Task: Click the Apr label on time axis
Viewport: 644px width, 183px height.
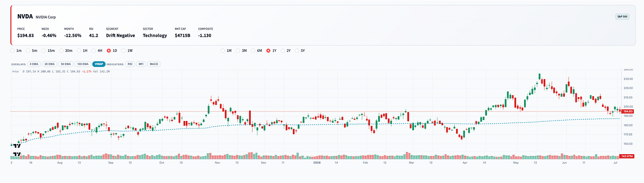Action: tap(465, 163)
